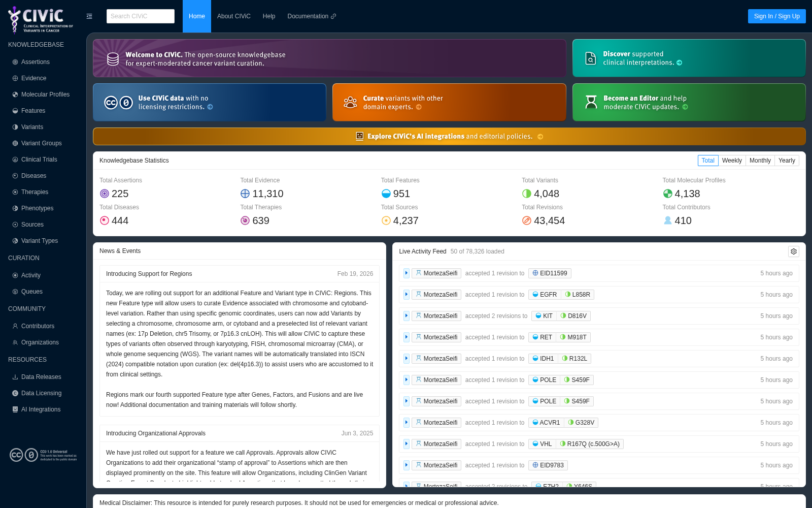Expand the EGFR L858R activity row
812x508 pixels.
pos(407,295)
